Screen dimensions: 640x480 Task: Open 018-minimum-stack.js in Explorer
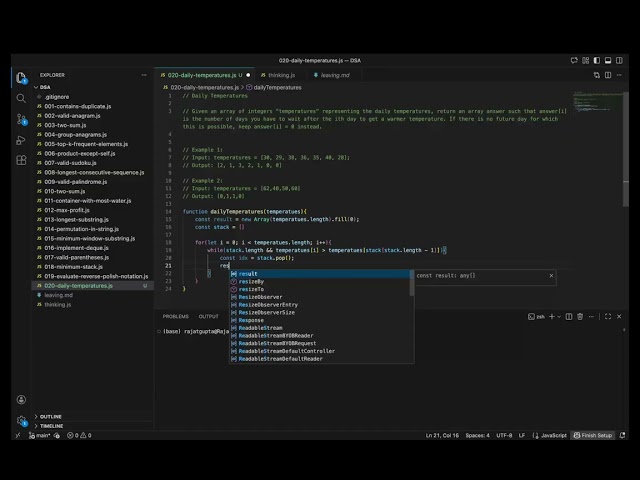click(x=76, y=266)
